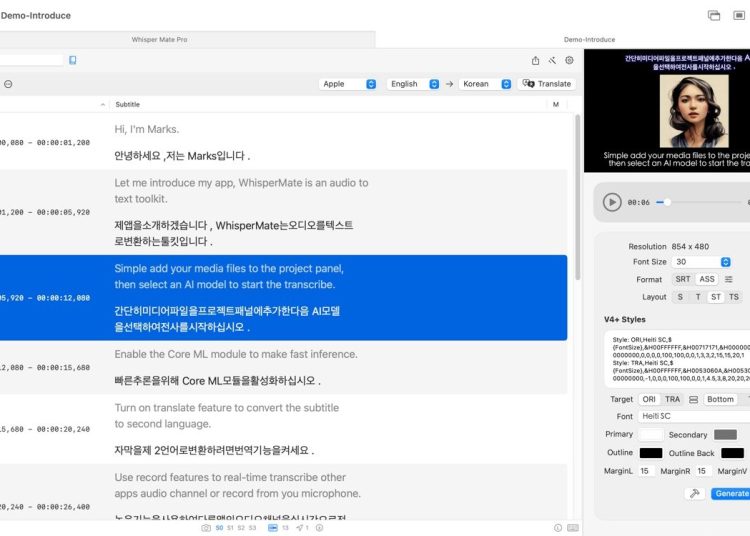This screenshot has width=750, height=536.
Task: Open settings via the gear icon
Action: coord(569,60)
